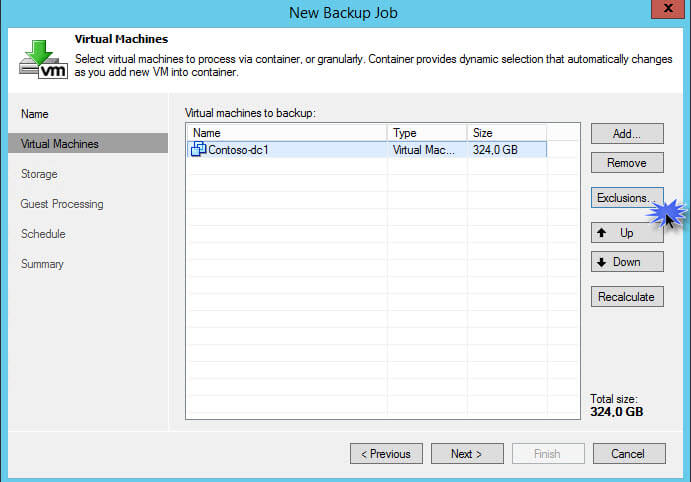Recalculate the total backup size
Screen dimensions: 691x482
point(627,297)
